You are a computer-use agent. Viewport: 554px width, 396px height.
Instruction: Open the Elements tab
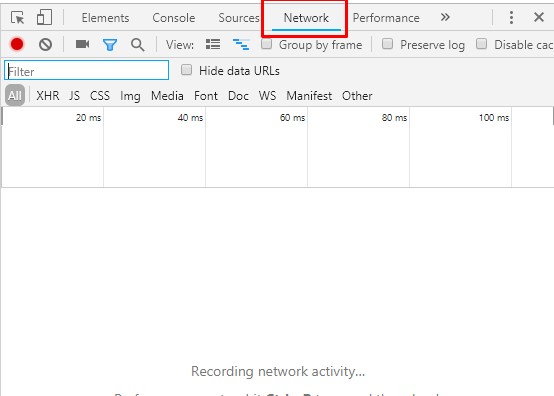(105, 18)
